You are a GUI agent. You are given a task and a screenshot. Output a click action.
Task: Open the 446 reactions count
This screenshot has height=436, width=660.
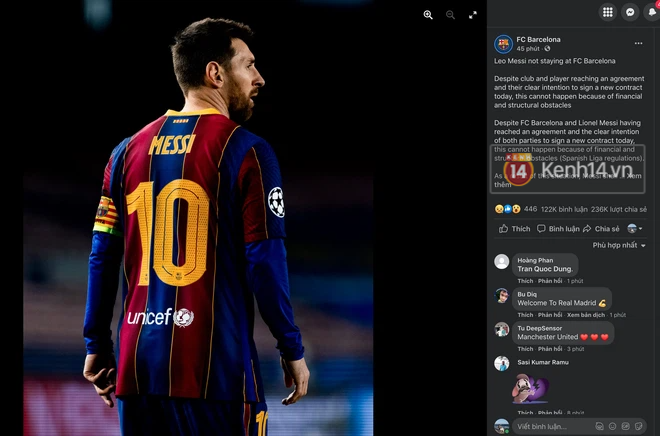[x=530, y=209]
